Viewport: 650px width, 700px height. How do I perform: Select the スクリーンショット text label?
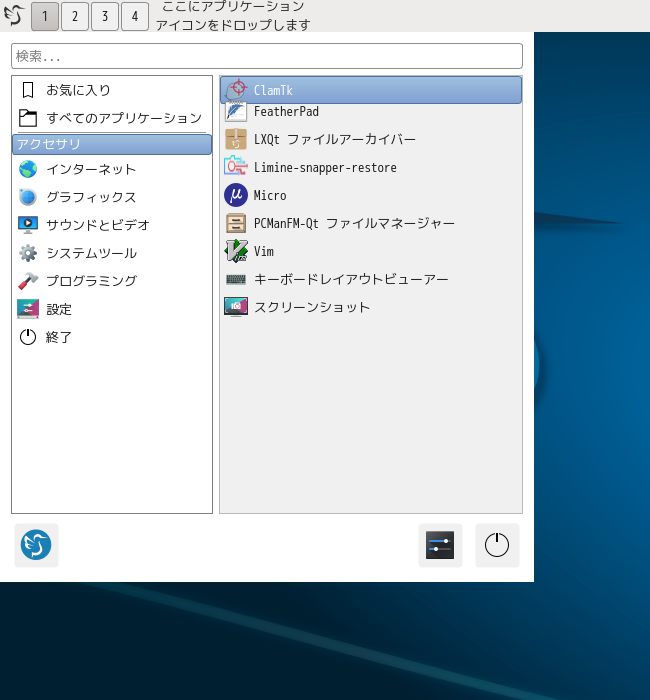coord(312,307)
